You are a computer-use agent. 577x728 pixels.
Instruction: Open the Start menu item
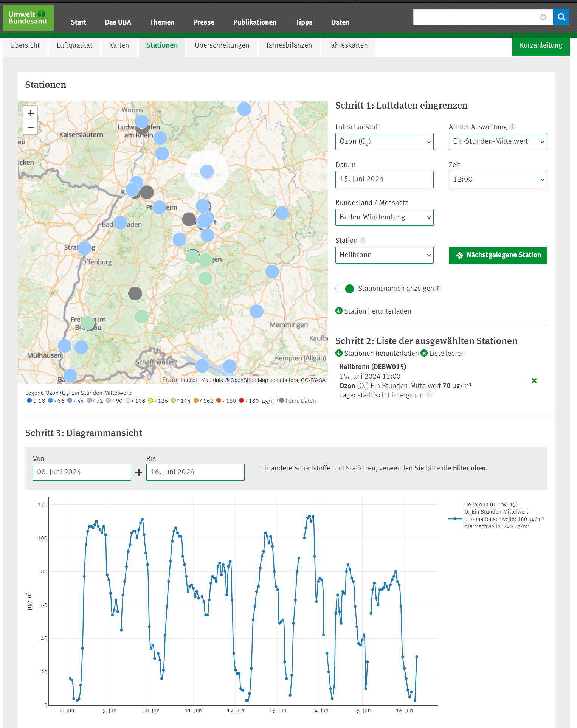78,22
